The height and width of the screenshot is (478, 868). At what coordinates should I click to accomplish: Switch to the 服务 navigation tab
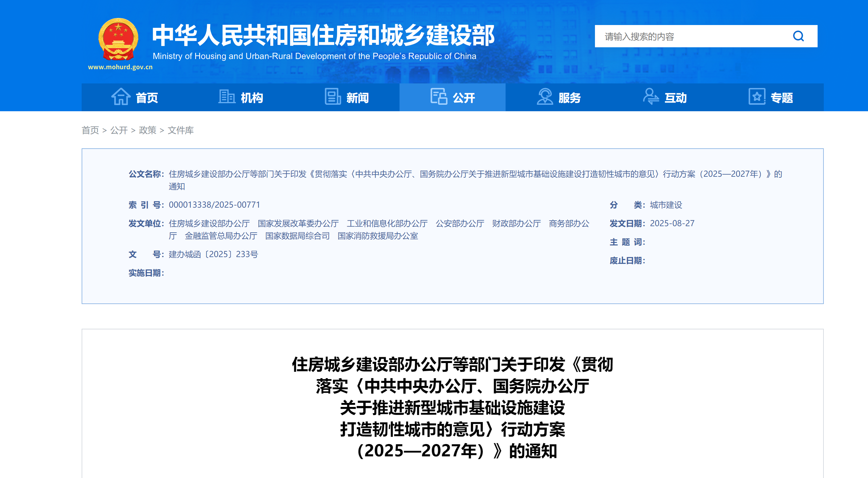click(x=570, y=98)
